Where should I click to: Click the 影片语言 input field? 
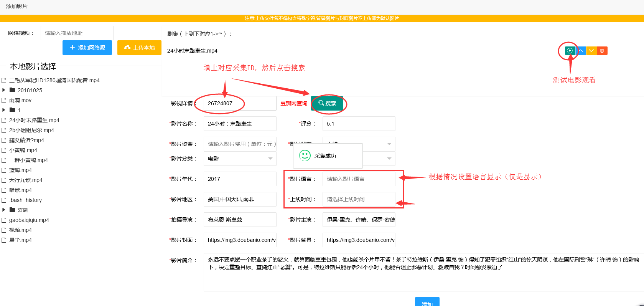(x=358, y=179)
